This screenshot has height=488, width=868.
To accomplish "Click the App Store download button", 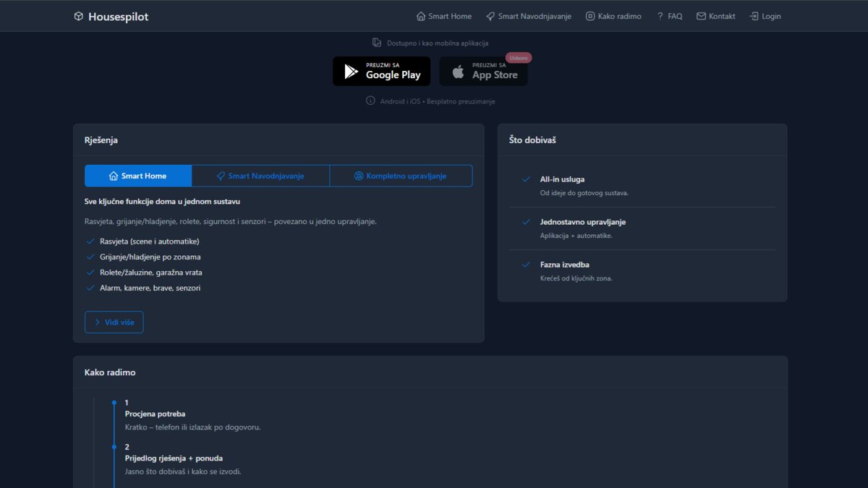I will 483,72.
